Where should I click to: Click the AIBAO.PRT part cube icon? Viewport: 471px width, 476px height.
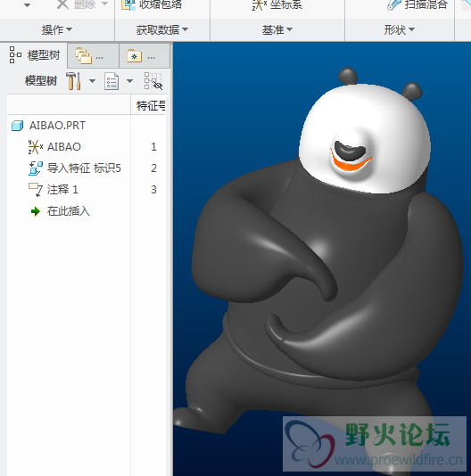[x=17, y=126]
